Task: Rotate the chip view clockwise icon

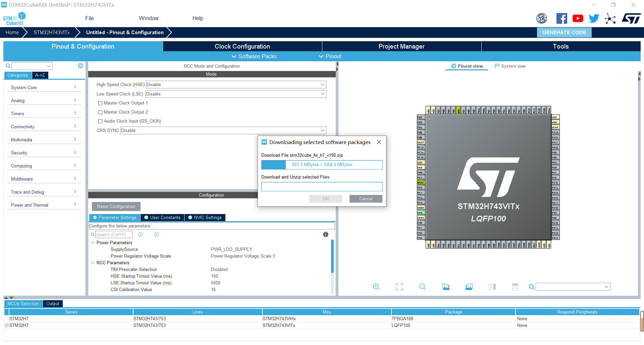Action: (446, 287)
